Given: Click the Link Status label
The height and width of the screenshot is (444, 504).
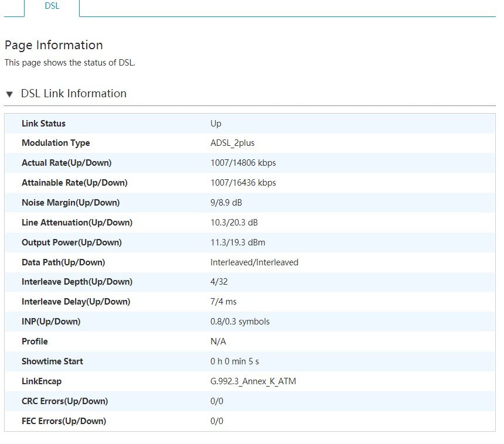Looking at the screenshot, I should click(43, 124).
